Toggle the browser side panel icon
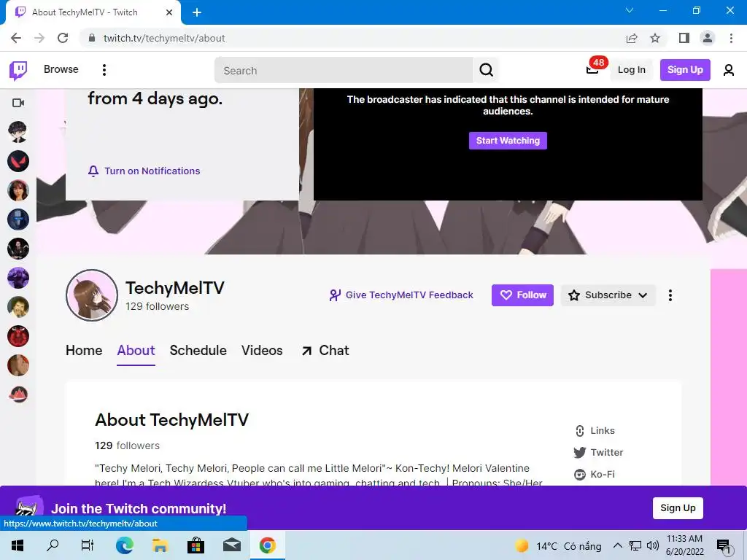The width and height of the screenshot is (747, 560). point(684,38)
